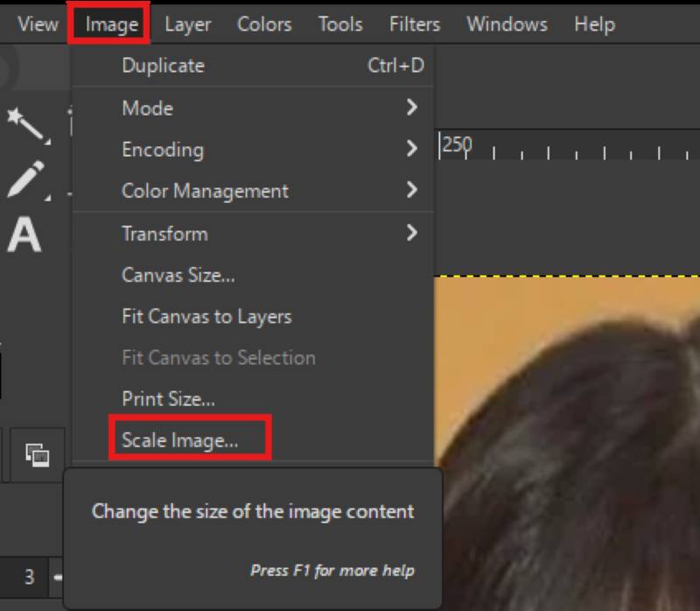Open the Layer menu
700x611 pixels.
point(187,25)
